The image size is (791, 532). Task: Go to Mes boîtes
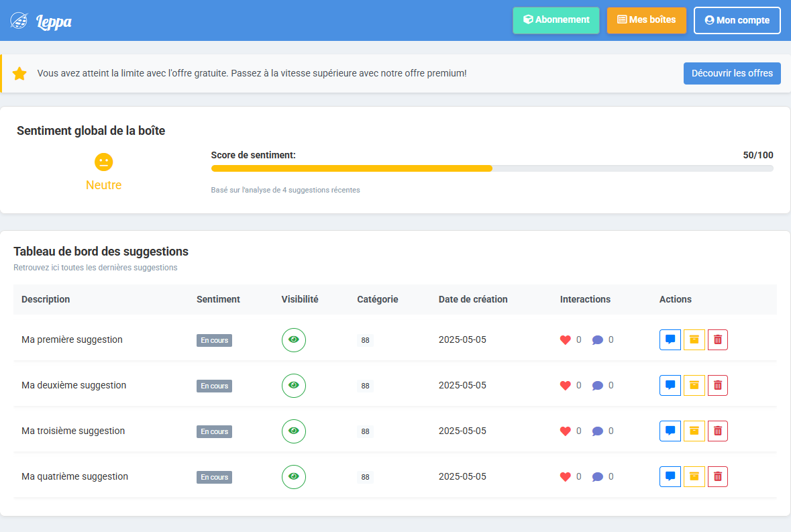646,20
